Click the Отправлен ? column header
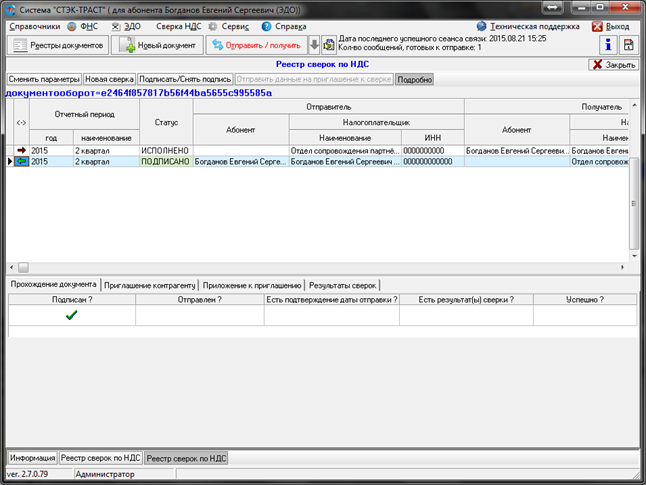 tap(199, 300)
